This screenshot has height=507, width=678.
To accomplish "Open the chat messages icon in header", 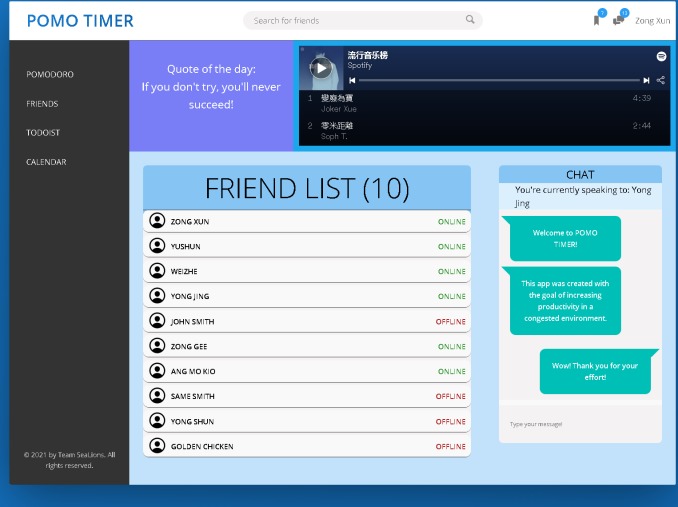I will pyautogui.click(x=618, y=20).
